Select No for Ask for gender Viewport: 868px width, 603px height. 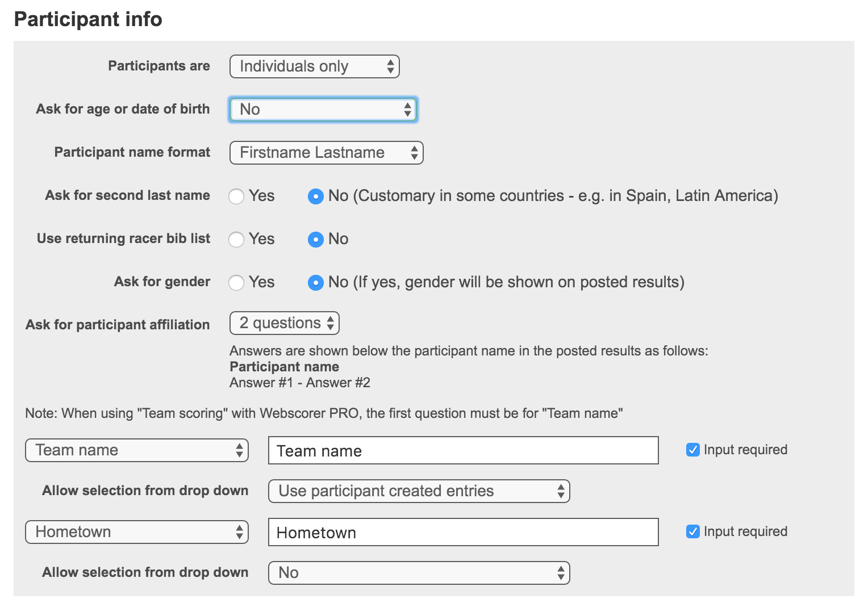(x=315, y=283)
